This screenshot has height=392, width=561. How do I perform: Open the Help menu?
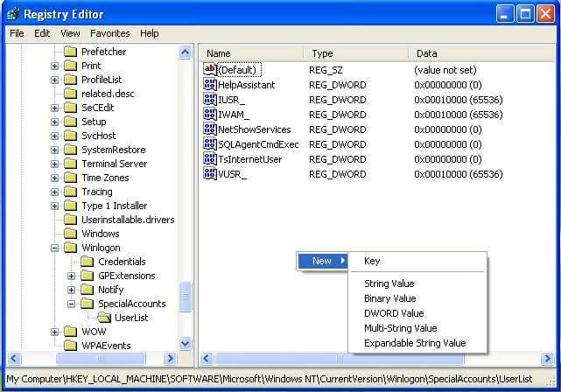point(149,33)
